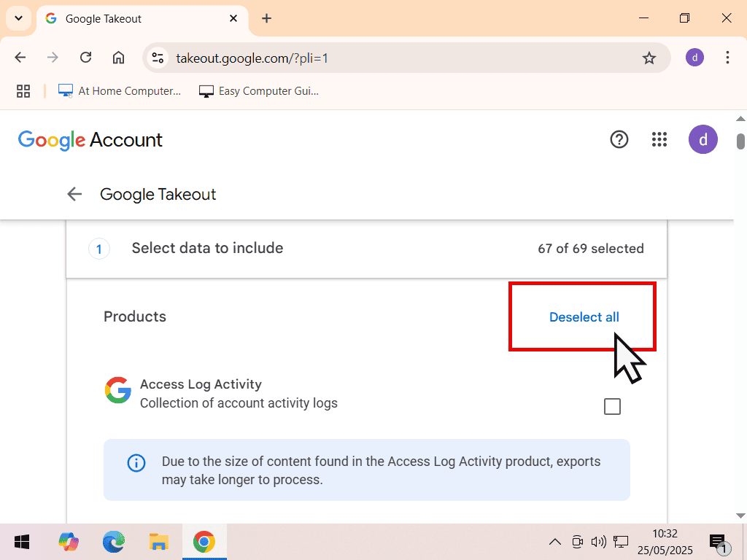Restore down the Chrome window
Screen dimensions: 747x560
click(684, 18)
